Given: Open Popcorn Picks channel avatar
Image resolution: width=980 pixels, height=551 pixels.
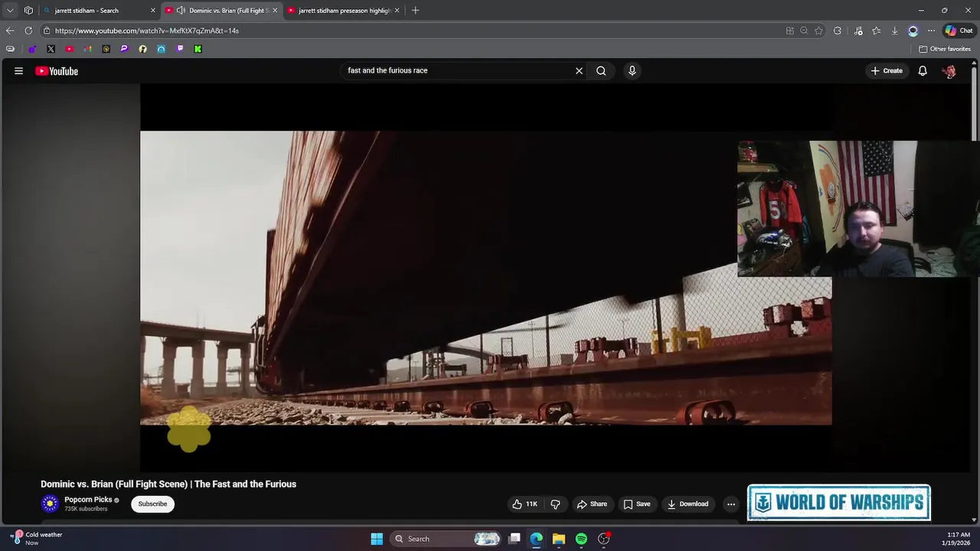Looking at the screenshot, I should coord(50,504).
